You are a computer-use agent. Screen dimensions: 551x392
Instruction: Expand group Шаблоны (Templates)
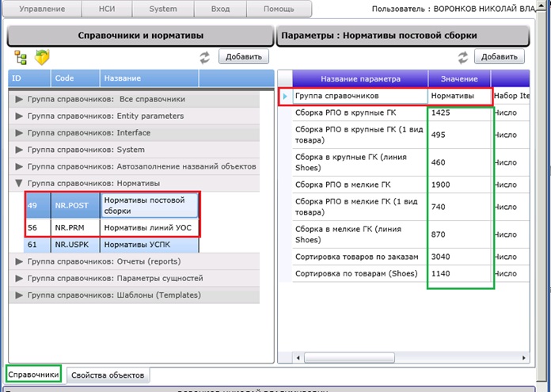[19, 295]
